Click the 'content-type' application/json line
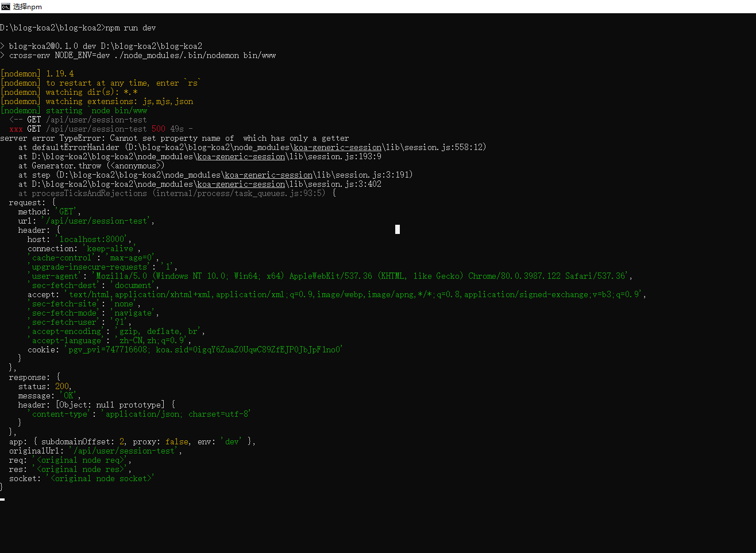 [x=140, y=414]
